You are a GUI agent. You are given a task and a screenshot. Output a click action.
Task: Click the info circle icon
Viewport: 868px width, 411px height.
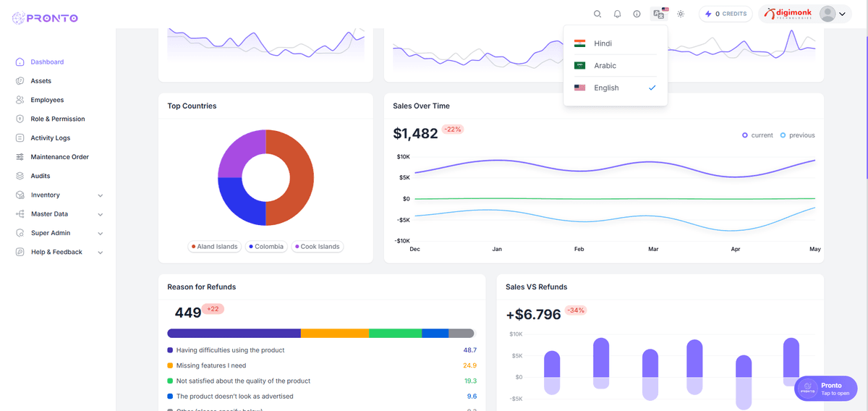637,14
